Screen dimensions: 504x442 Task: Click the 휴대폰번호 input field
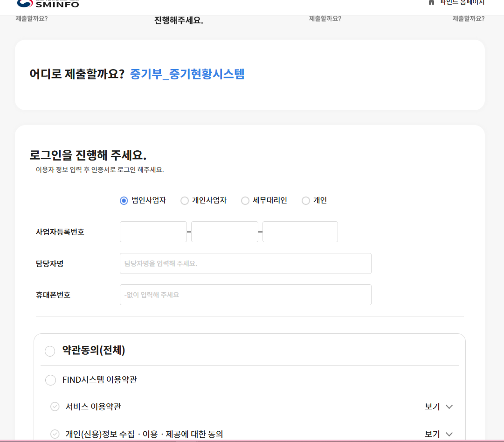tap(246, 295)
